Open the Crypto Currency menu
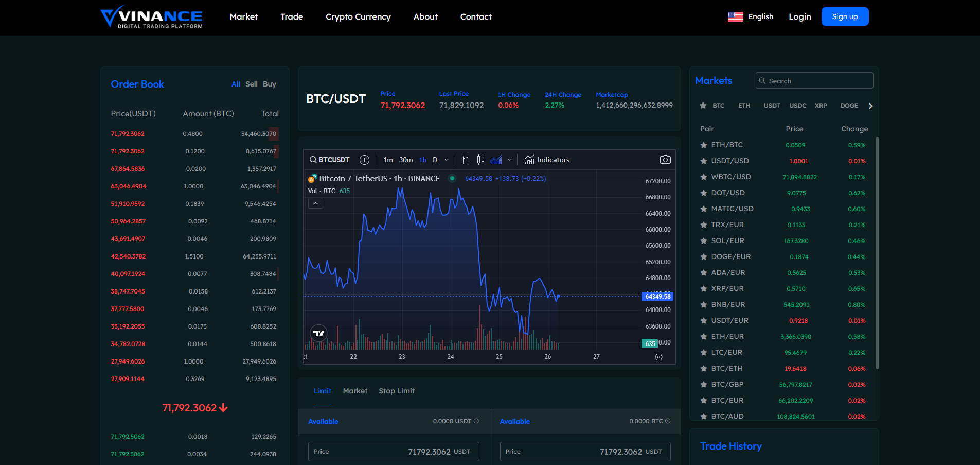Screen dimensions: 980x465 [358, 17]
